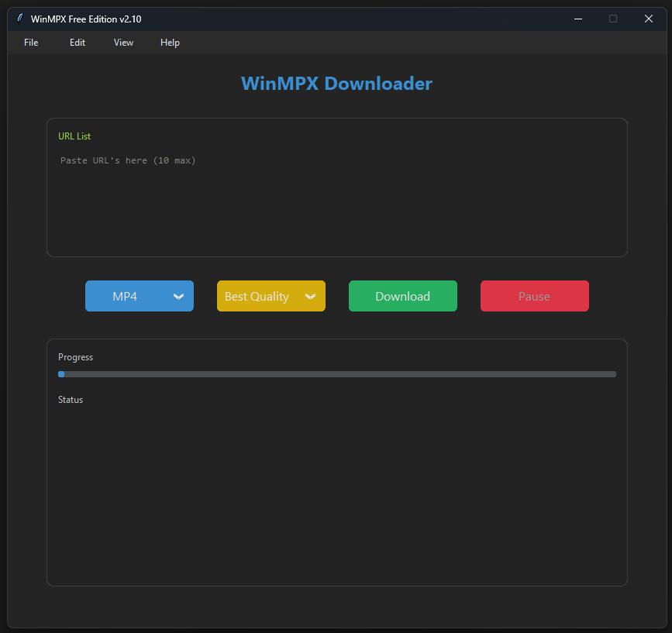This screenshot has height=633, width=672.
Task: Click the chevron on Best Quality button
Action: pyautogui.click(x=311, y=296)
